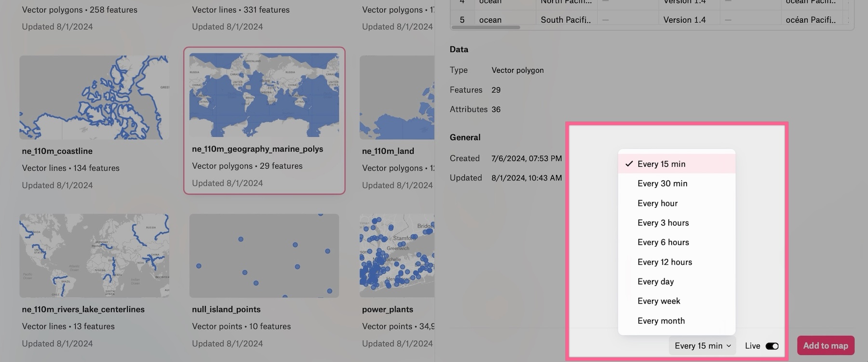Open ne_110m_geography_marine_polys map thumbnail
This screenshot has height=362, width=868.
point(264,95)
